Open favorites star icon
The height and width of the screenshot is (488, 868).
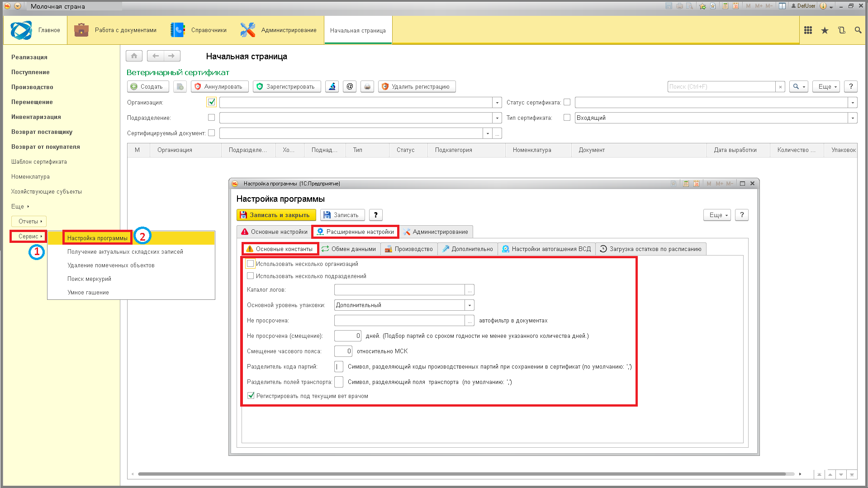pos(825,30)
